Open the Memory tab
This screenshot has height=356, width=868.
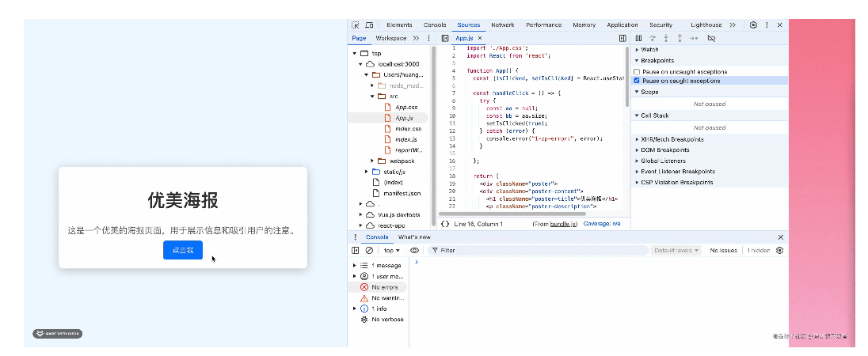pyautogui.click(x=584, y=25)
